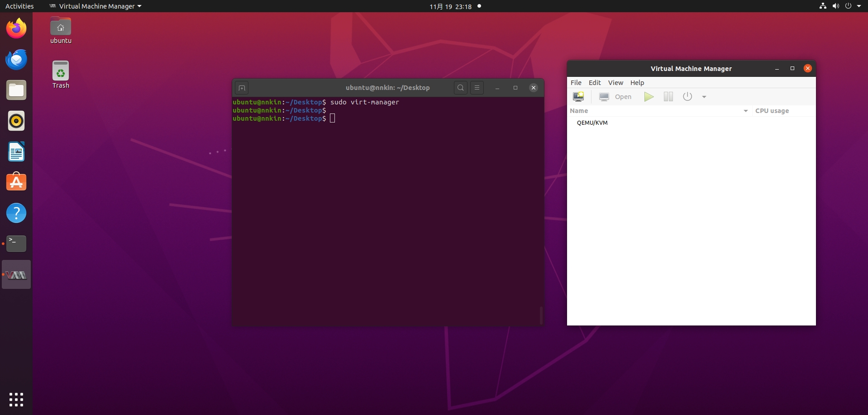868x415 pixels.
Task: Click the create new virtual machine icon
Action: point(578,97)
